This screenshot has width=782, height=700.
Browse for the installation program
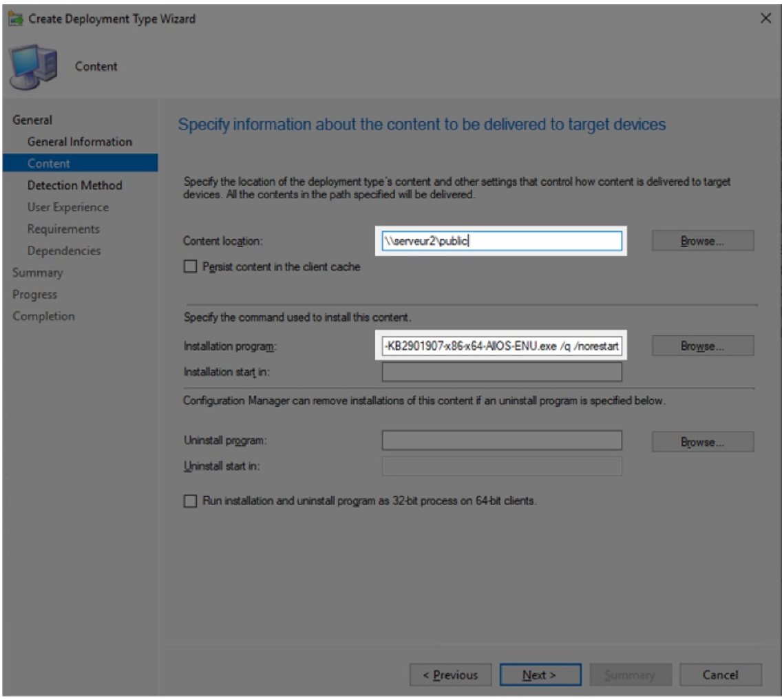tap(703, 346)
